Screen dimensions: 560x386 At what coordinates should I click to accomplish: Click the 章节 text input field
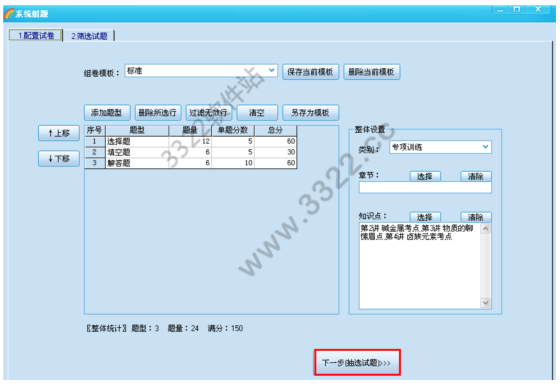[425, 187]
